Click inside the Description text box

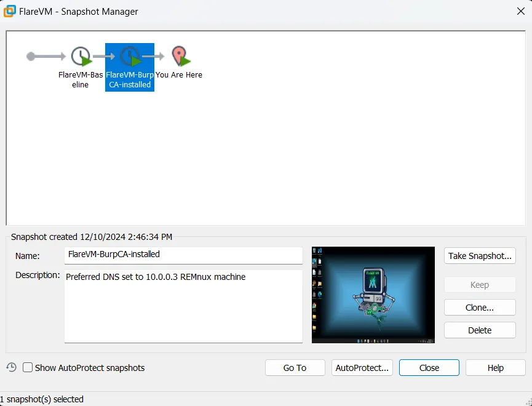tap(183, 306)
